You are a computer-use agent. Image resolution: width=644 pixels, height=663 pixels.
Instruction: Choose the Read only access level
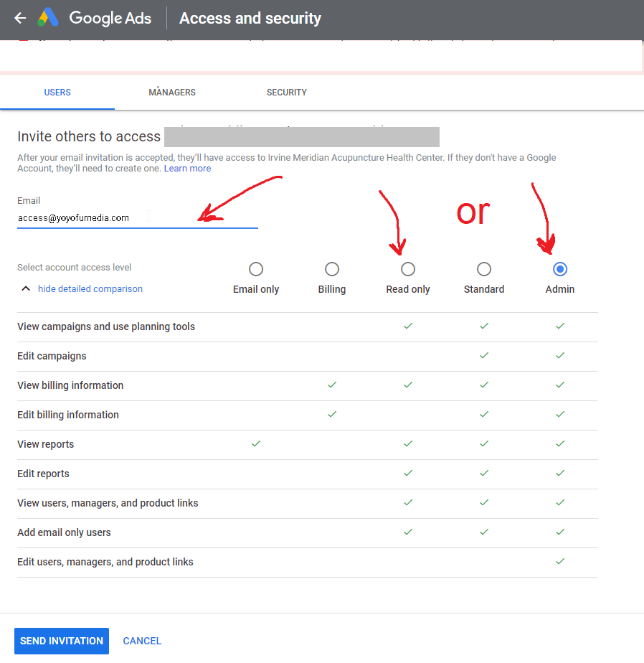click(x=408, y=269)
